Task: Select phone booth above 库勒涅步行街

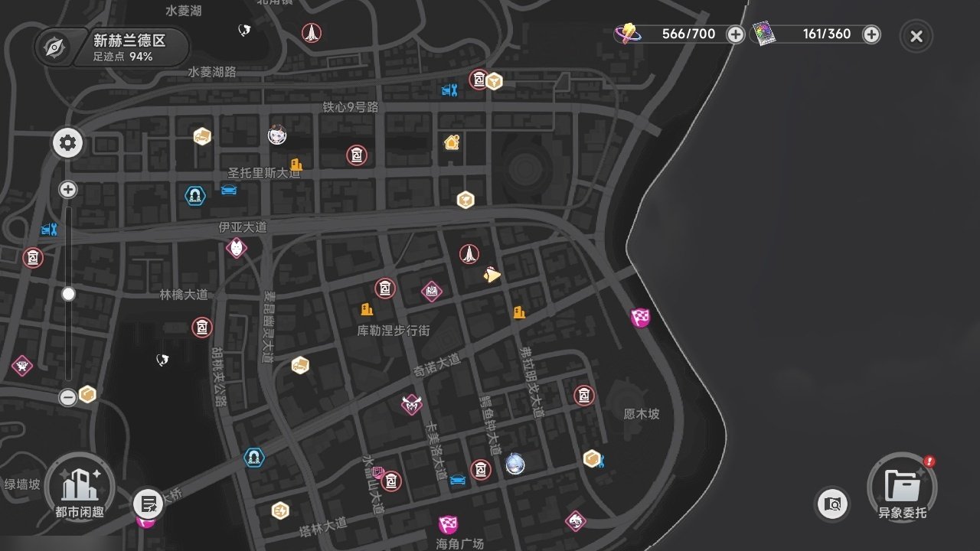Action: [385, 289]
